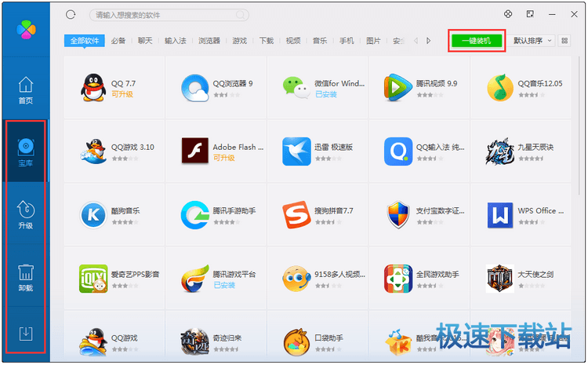This screenshot has height=365, width=588.
Task: Switch to the 必备 category tab
Action: 118,41
